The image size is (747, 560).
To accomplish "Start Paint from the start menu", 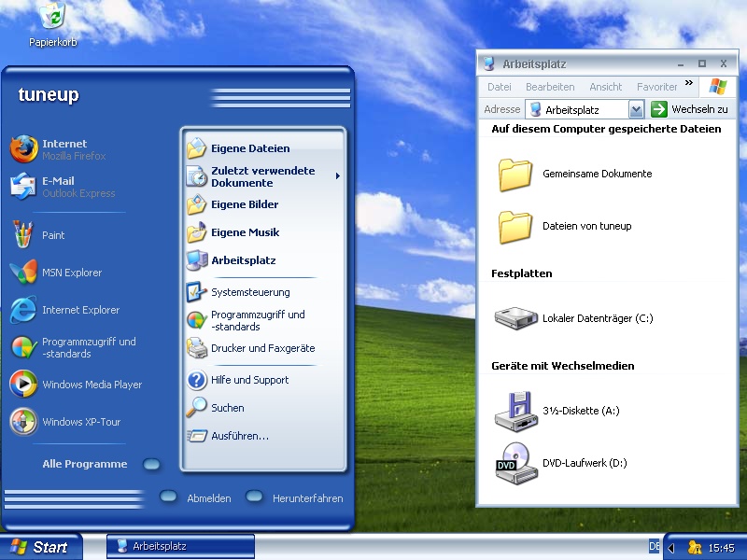I will pyautogui.click(x=37, y=235).
